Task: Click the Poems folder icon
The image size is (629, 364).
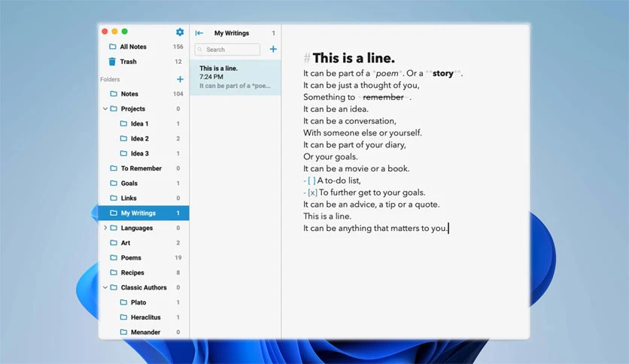Action: 114,257
